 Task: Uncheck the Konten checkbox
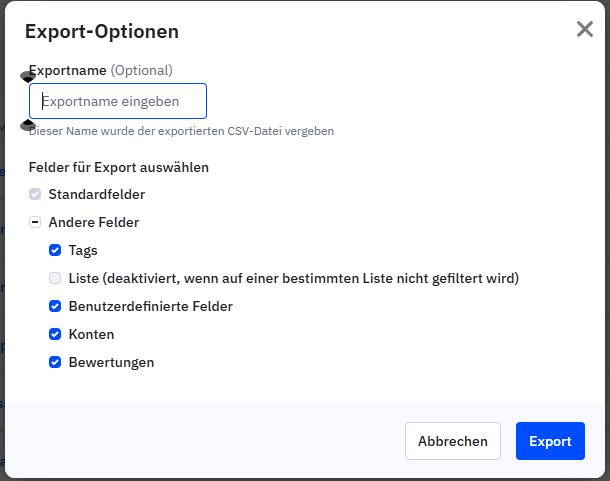[56, 334]
